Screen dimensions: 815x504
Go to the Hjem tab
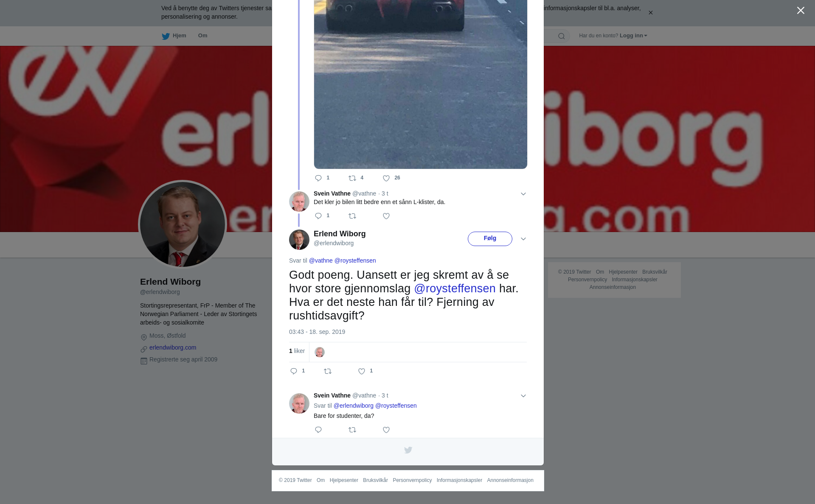coord(174,36)
